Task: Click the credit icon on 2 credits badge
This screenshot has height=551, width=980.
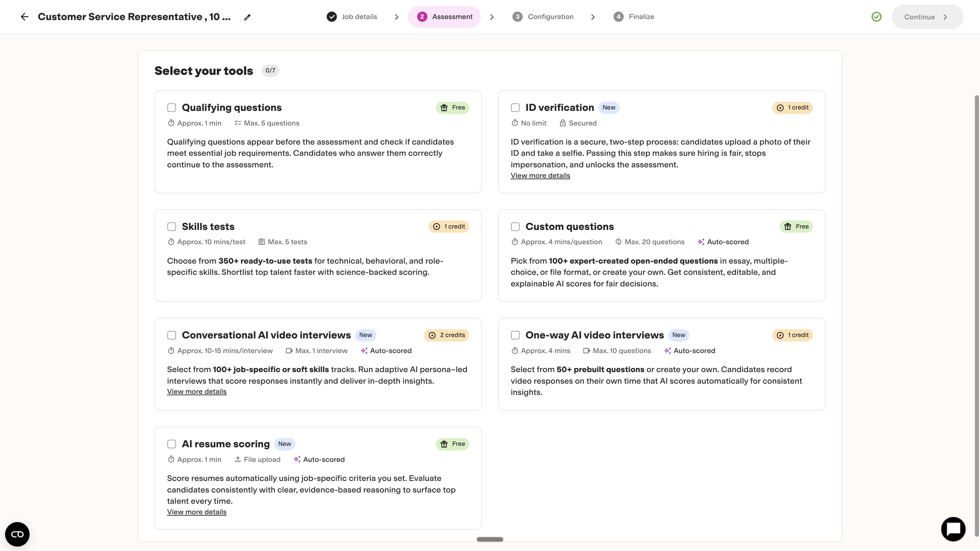Action: pos(432,335)
